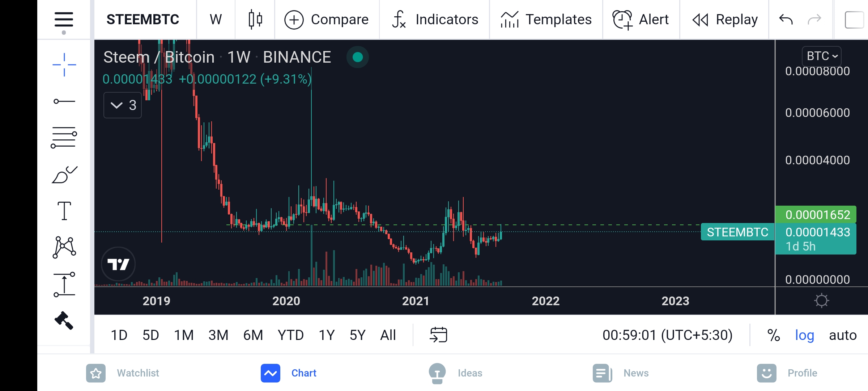Open the Ideas tab
Screen dimensions: 868x391
[x=456, y=373]
